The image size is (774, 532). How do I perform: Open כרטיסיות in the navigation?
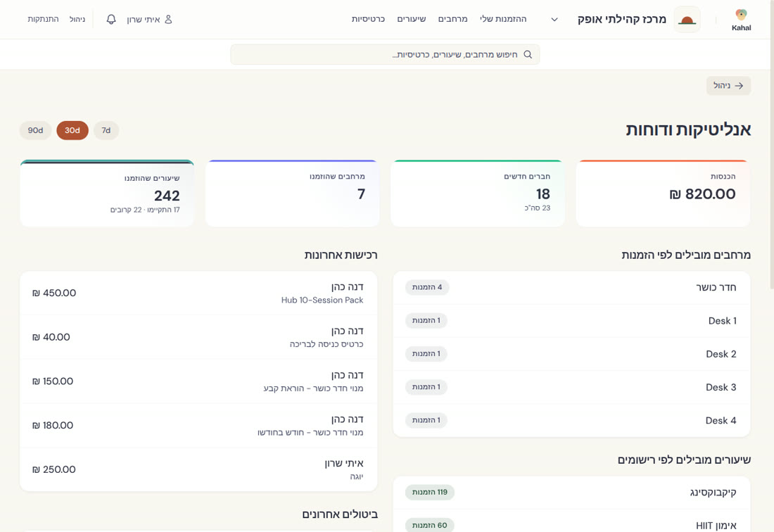(x=368, y=19)
